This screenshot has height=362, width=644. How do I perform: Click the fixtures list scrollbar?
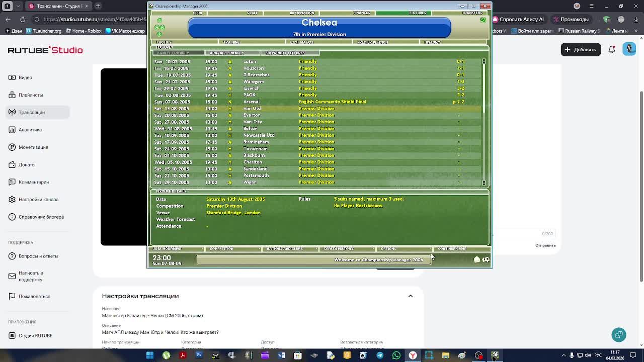484,122
